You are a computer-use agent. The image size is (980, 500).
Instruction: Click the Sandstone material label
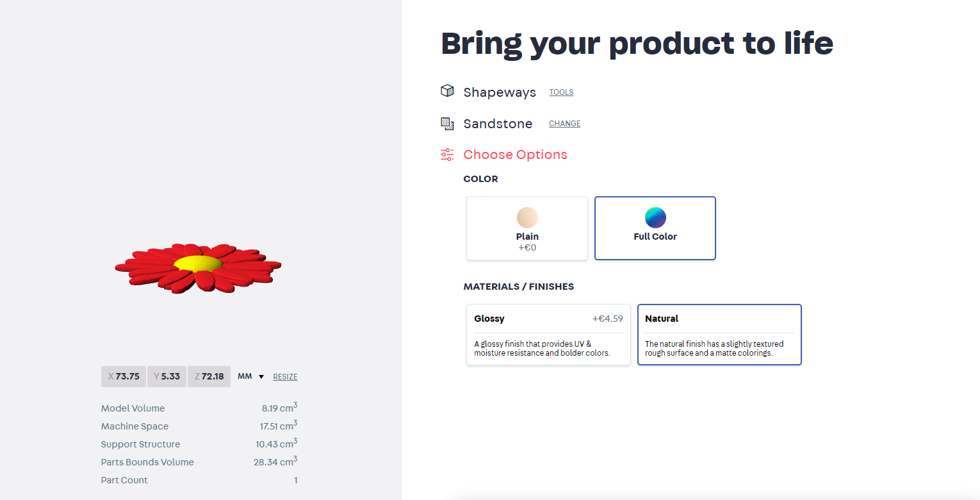(498, 124)
